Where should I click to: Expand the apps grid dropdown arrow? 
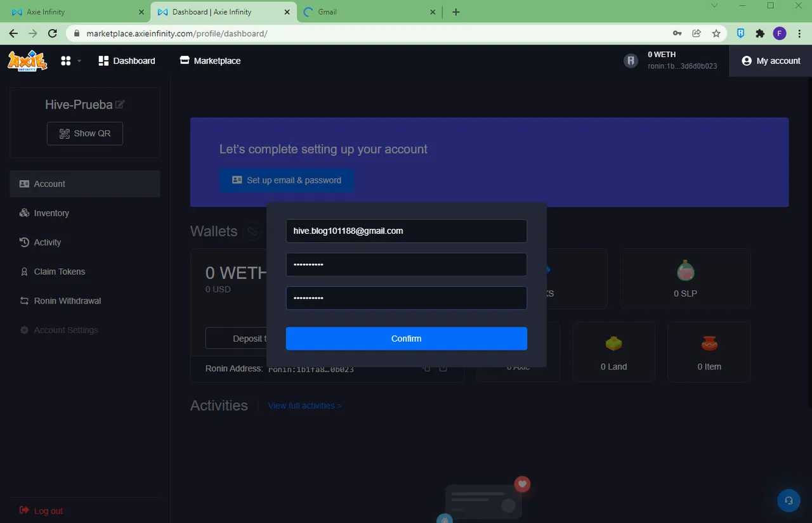coord(79,61)
